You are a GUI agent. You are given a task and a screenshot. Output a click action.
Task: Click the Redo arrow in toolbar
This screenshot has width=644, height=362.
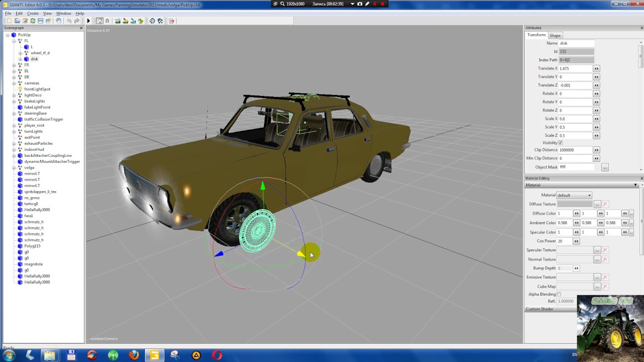tap(76, 21)
